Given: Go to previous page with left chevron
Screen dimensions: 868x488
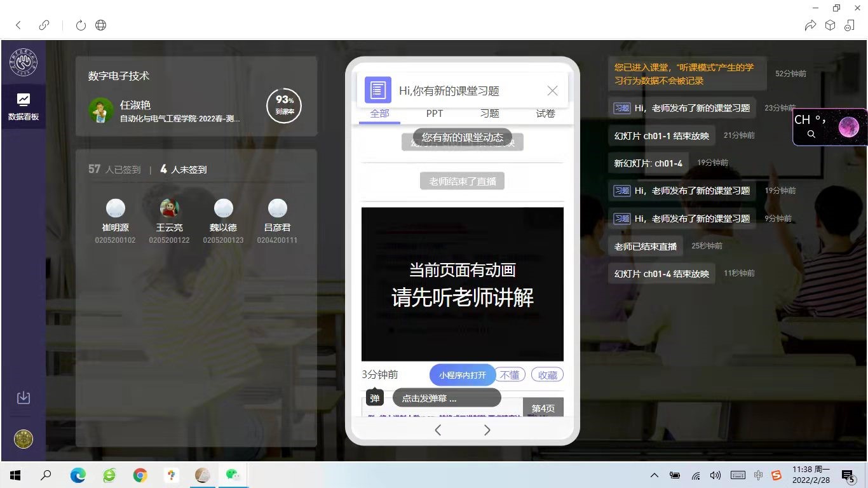Looking at the screenshot, I should click(438, 430).
